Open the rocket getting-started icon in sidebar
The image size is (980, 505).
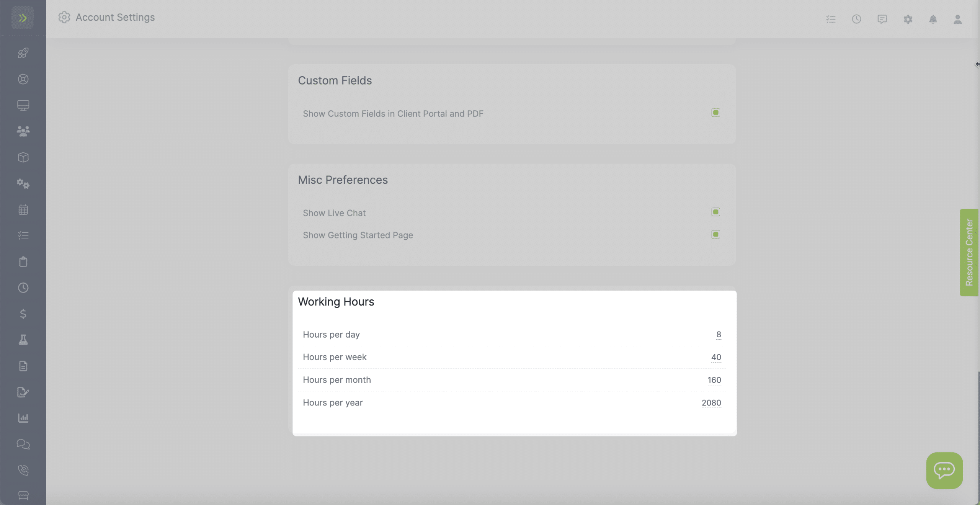23,53
